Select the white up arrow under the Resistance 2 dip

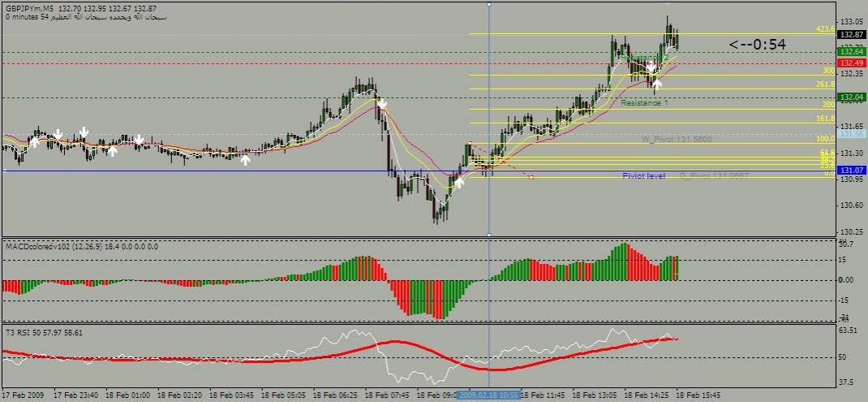point(656,84)
